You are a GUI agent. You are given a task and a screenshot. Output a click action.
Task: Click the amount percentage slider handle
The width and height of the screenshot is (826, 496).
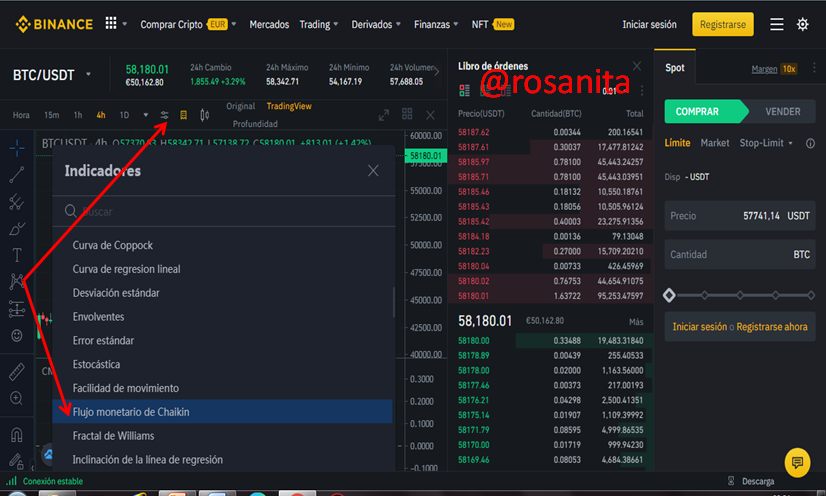click(x=669, y=295)
